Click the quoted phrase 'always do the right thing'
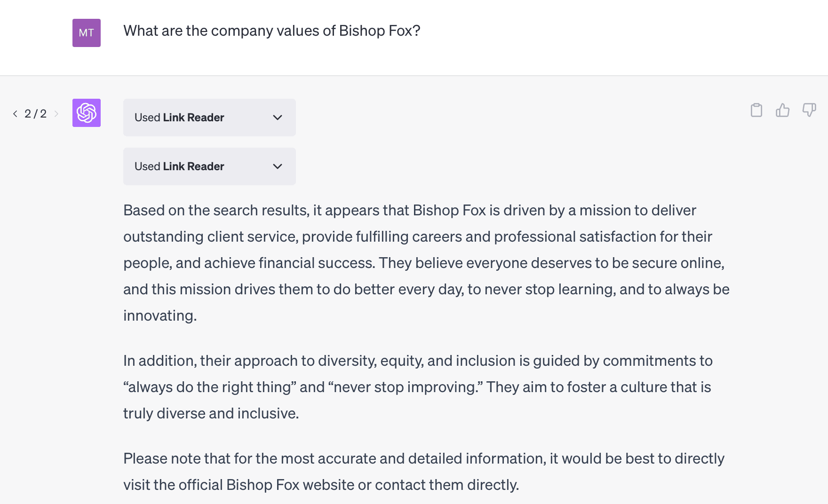 click(x=210, y=387)
